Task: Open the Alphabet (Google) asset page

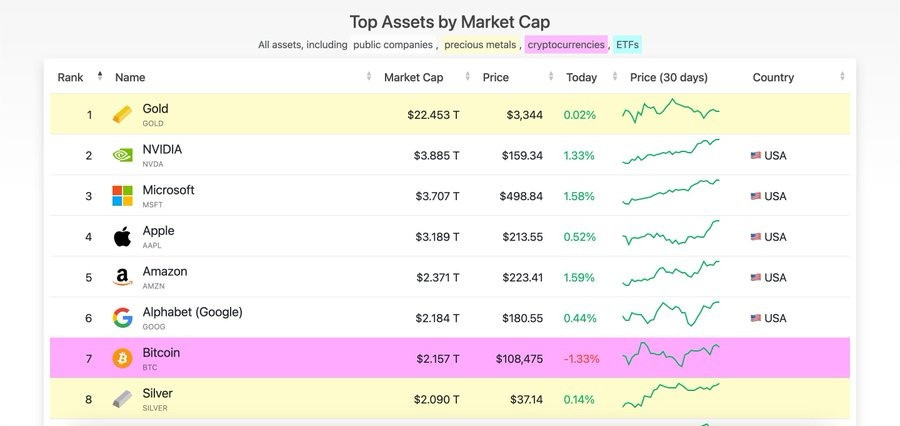Action: coord(192,312)
